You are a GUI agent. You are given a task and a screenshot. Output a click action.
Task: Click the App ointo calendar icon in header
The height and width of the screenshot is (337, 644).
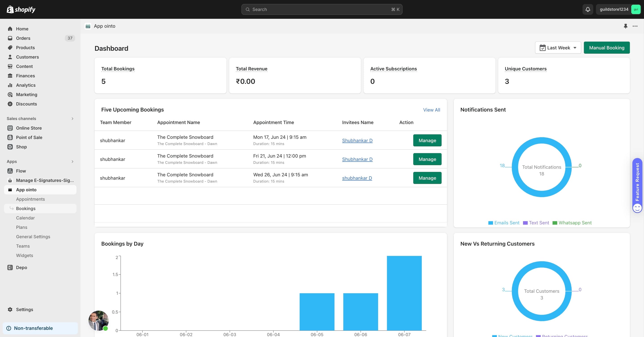tap(88, 26)
